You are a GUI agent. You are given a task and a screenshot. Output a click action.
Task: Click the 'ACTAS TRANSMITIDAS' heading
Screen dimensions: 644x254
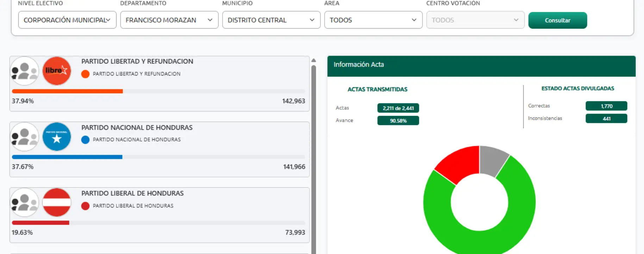(x=377, y=90)
